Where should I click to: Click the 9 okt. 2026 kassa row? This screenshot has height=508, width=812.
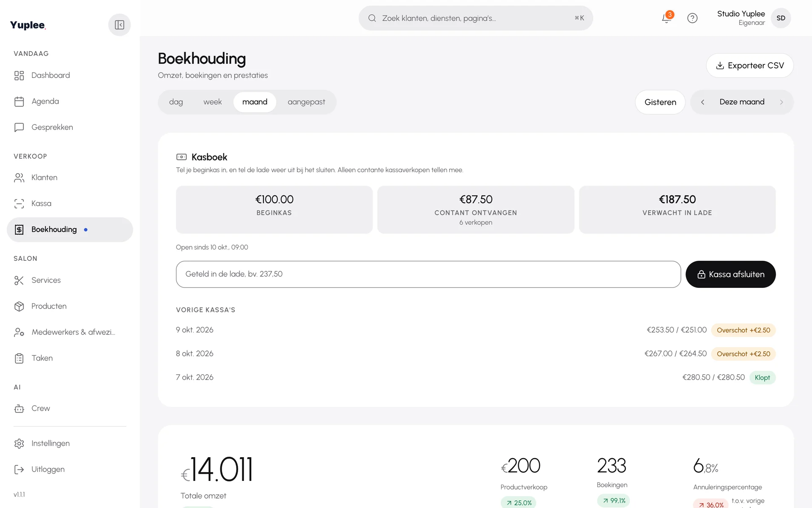point(476,330)
